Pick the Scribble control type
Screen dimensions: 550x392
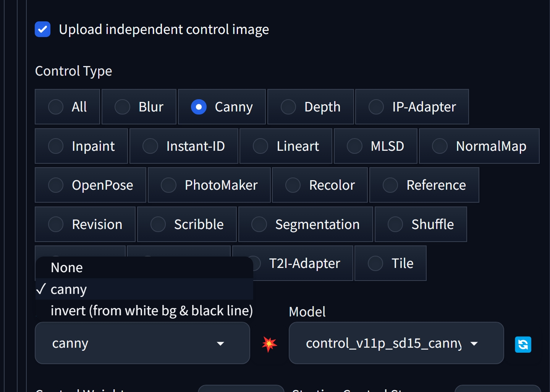(x=187, y=224)
